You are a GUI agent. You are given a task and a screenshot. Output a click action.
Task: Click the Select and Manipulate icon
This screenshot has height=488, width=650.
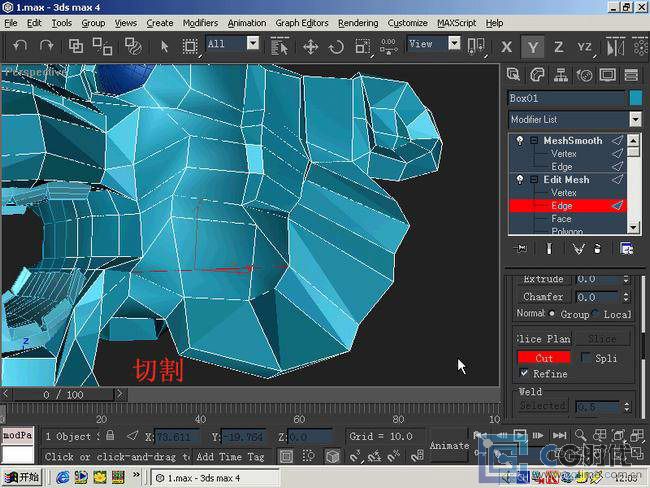(389, 46)
